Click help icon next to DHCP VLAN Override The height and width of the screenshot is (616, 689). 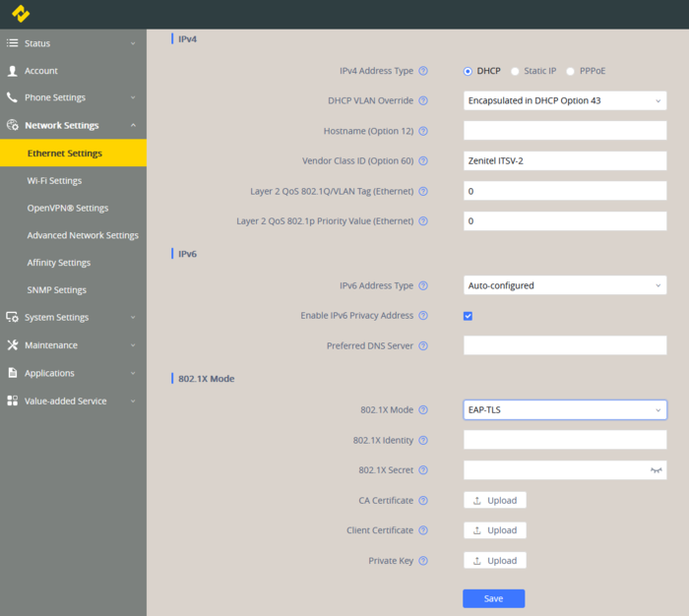click(x=423, y=100)
